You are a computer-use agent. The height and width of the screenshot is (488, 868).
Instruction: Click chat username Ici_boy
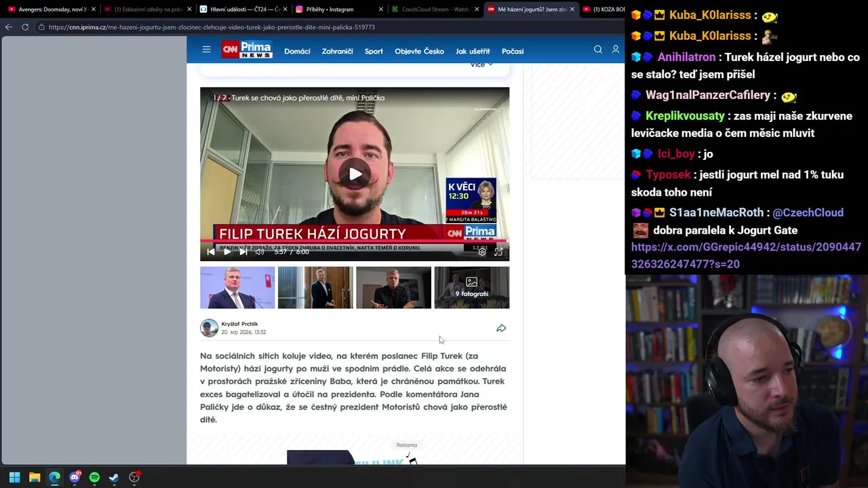[676, 154]
